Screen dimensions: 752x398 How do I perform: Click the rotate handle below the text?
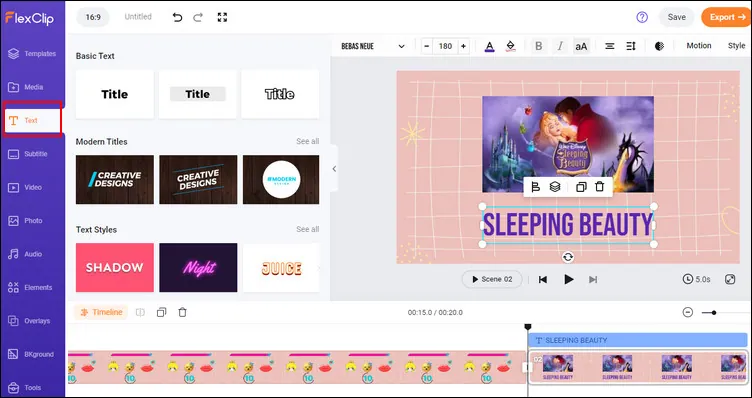(568, 257)
